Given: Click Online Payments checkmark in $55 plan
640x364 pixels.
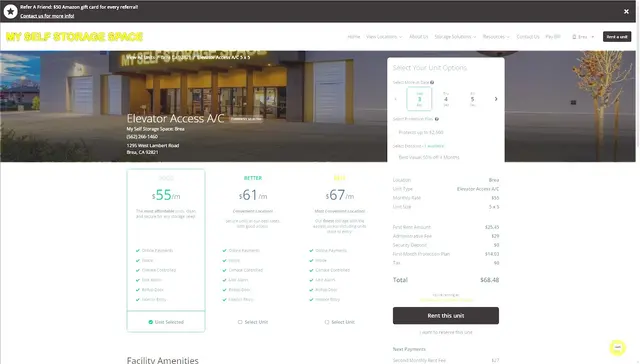Looking at the screenshot, I should click(x=138, y=251).
